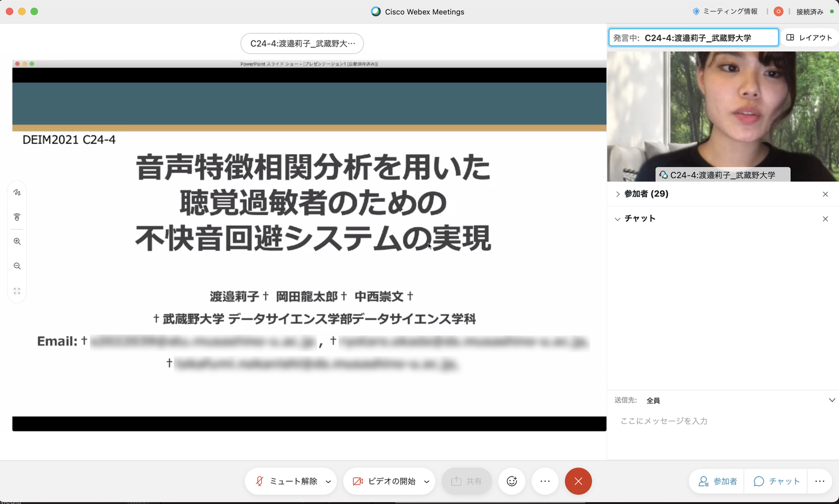Screen dimensions: 839x504
Task: Open more options via bottom ellipsis menu
Action: coord(545,481)
